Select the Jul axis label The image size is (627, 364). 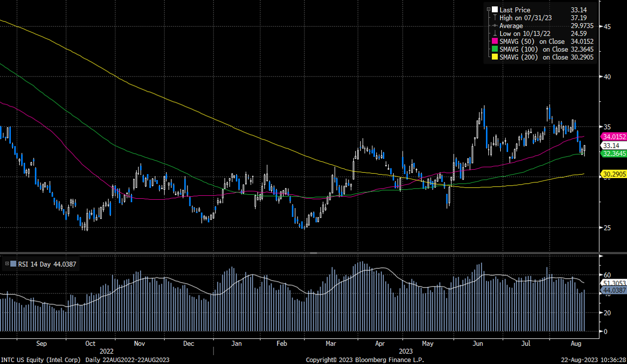click(x=525, y=343)
